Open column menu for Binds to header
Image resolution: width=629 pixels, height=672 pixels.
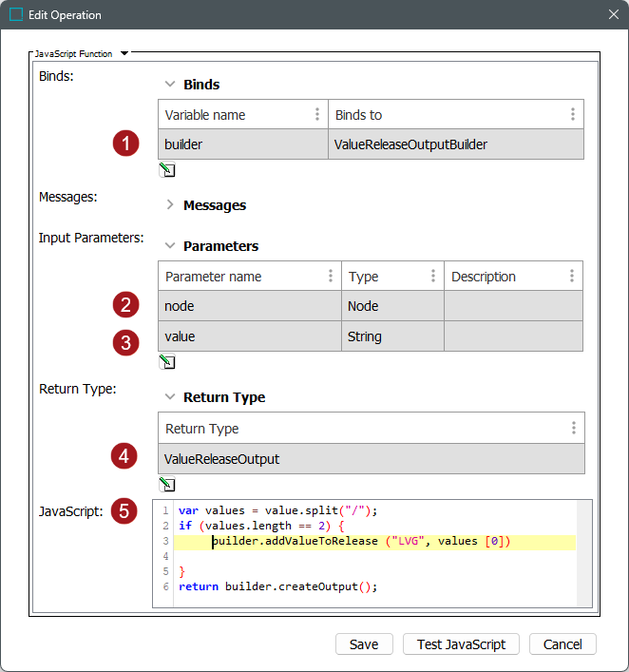coord(572,115)
